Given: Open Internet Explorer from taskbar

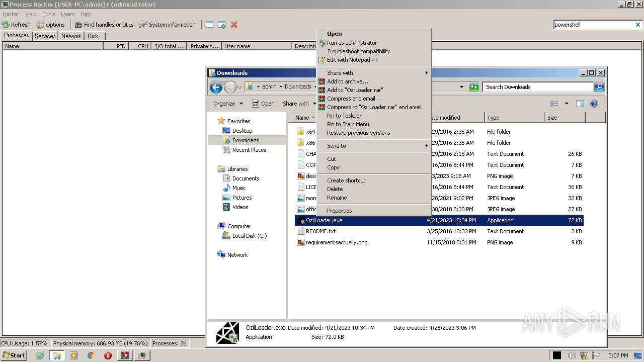Looking at the screenshot, I should [x=40, y=355].
